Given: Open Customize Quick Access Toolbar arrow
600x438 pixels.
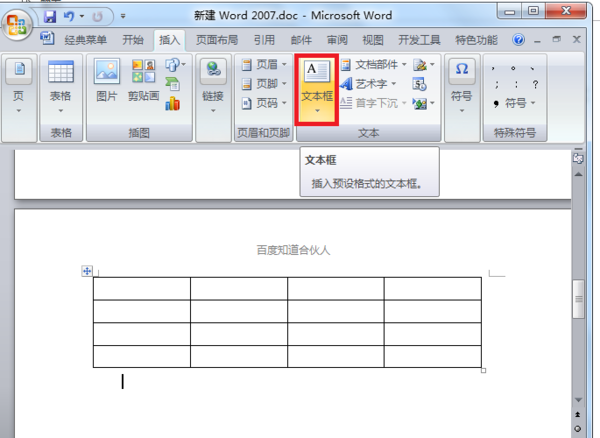Looking at the screenshot, I should 123,16.
